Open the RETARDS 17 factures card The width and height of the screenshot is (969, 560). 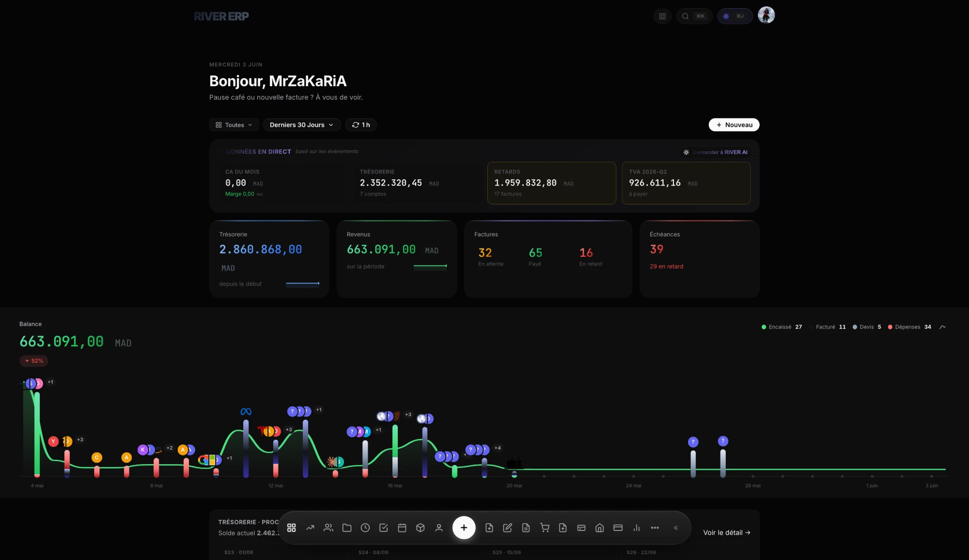(x=551, y=183)
